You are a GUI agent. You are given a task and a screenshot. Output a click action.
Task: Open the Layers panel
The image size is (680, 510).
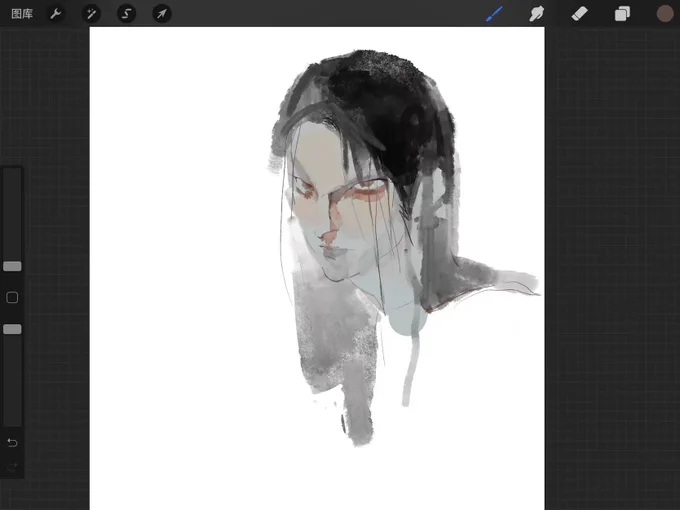[x=622, y=14]
